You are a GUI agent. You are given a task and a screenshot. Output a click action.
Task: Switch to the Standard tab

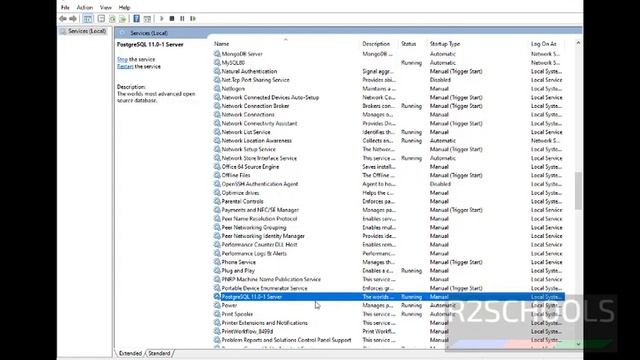pos(159,353)
